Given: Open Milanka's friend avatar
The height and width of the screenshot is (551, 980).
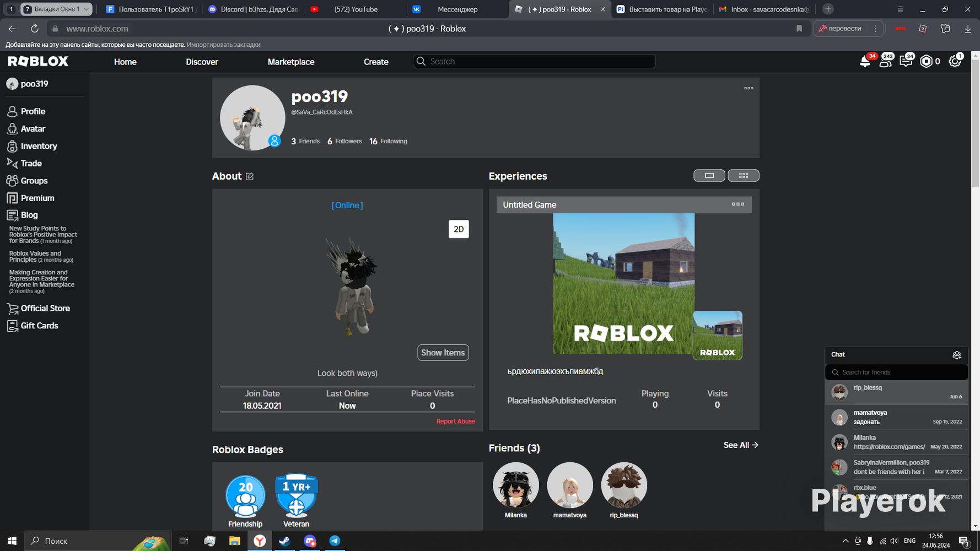Looking at the screenshot, I should coord(516,485).
